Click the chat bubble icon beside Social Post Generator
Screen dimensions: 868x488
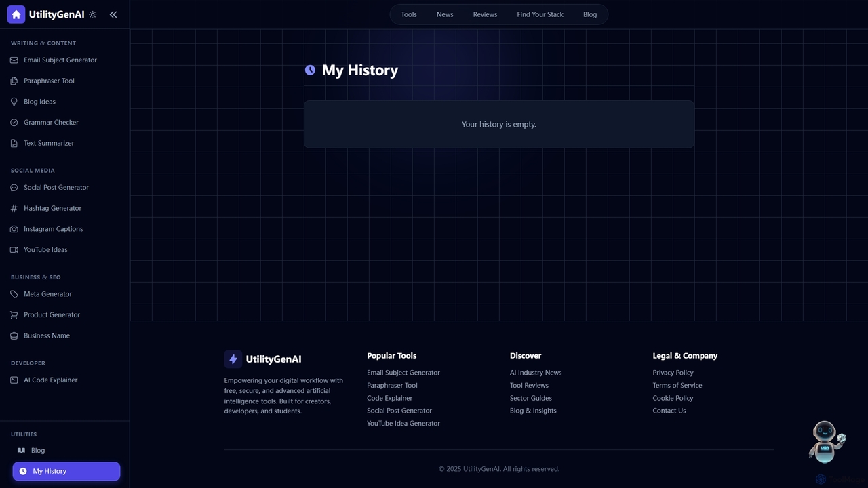pos(14,188)
